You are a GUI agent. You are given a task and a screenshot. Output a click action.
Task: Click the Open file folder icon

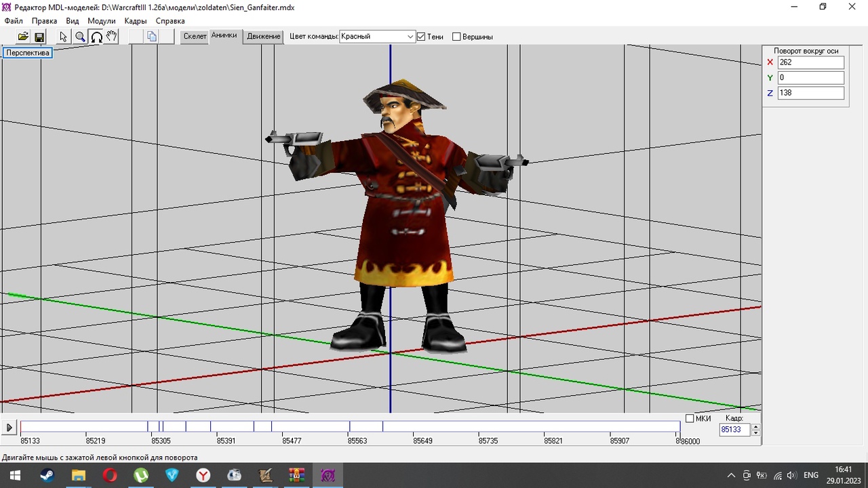coord(23,37)
